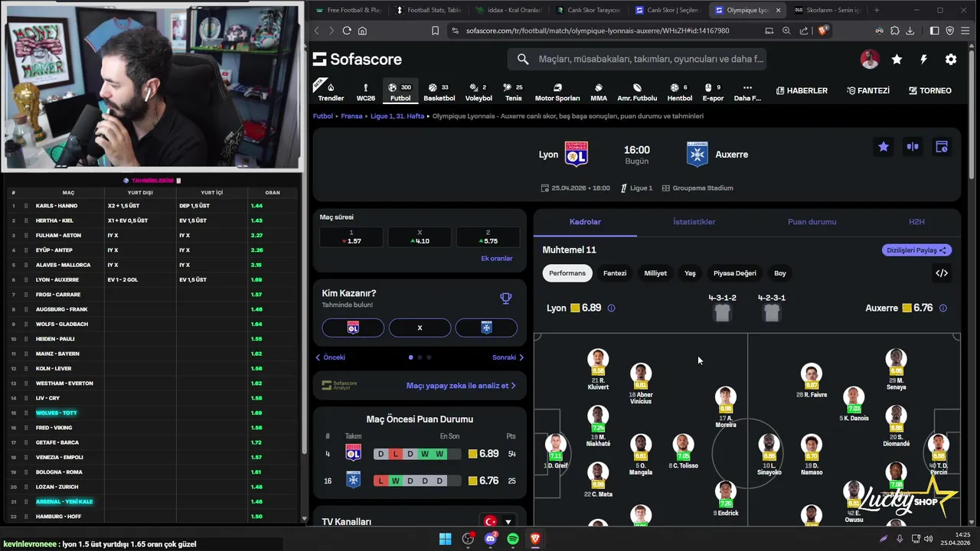Select the Boy view pill
The height and width of the screenshot is (551, 980).
[x=780, y=273]
